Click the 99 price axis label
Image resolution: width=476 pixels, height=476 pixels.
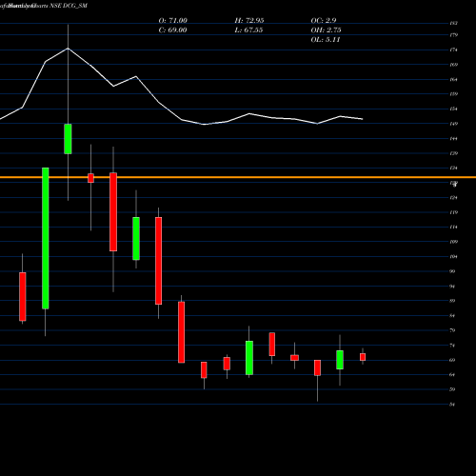[x=453, y=271]
